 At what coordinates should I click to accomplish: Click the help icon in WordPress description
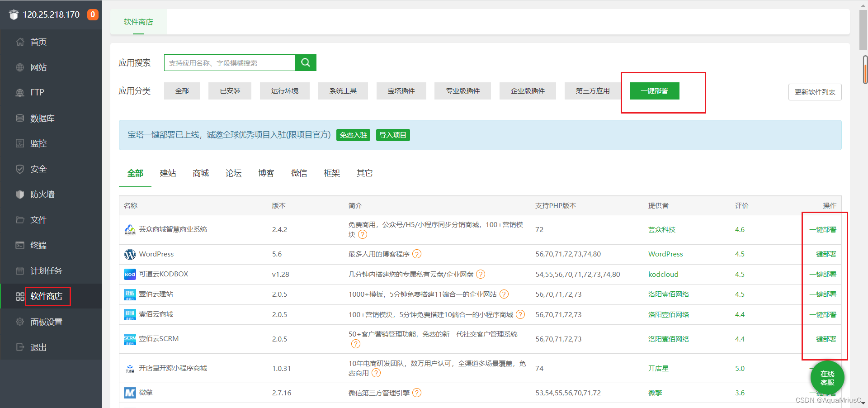417,254
